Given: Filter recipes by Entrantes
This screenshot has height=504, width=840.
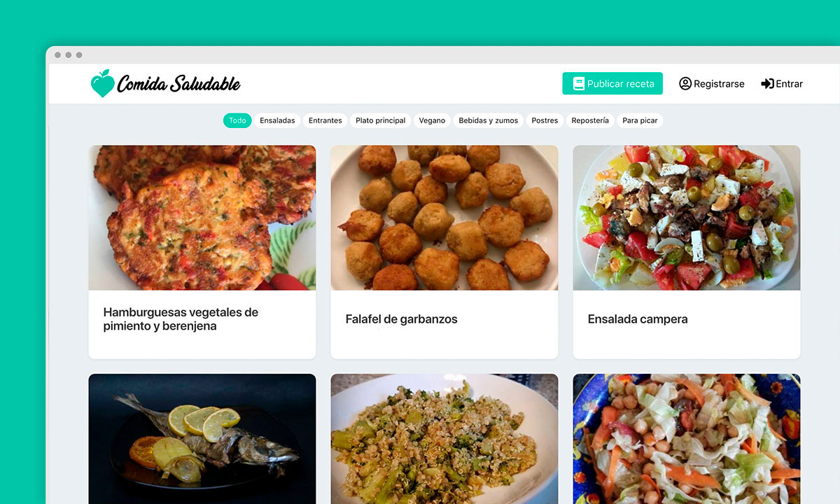Looking at the screenshot, I should [x=325, y=120].
